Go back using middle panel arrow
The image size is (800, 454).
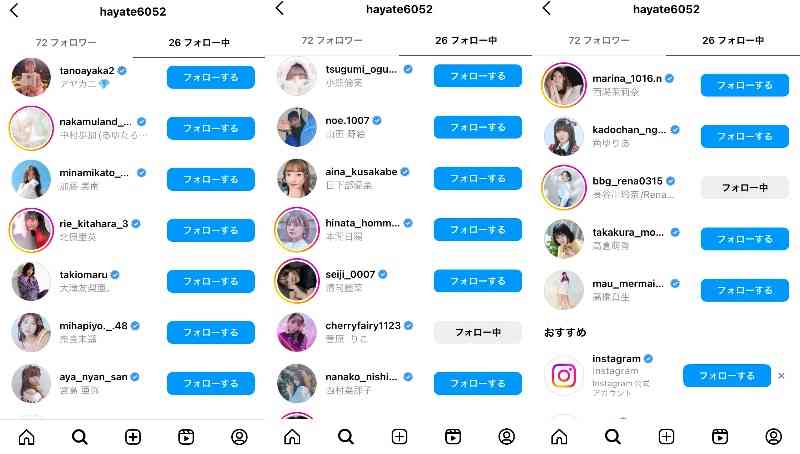click(x=280, y=8)
